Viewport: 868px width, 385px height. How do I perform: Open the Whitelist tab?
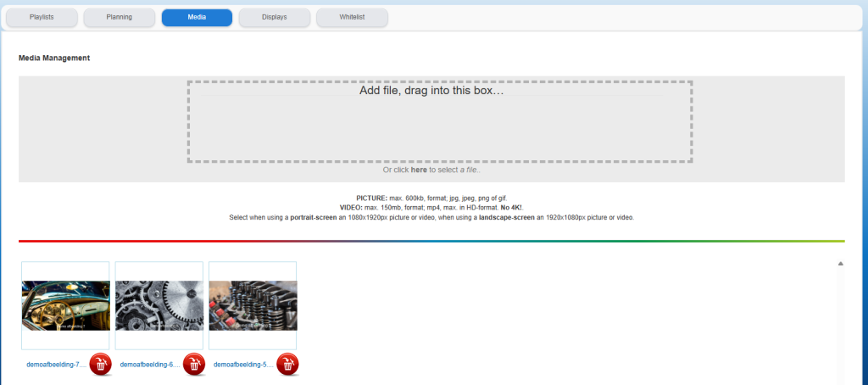point(352,17)
